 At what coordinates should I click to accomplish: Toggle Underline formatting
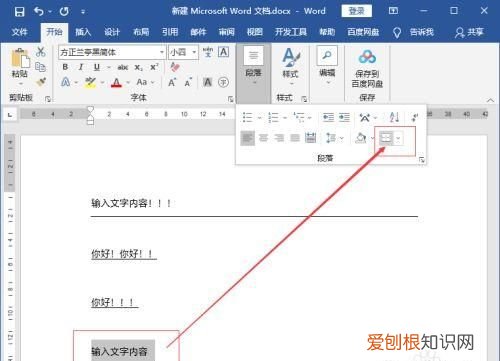[97, 67]
